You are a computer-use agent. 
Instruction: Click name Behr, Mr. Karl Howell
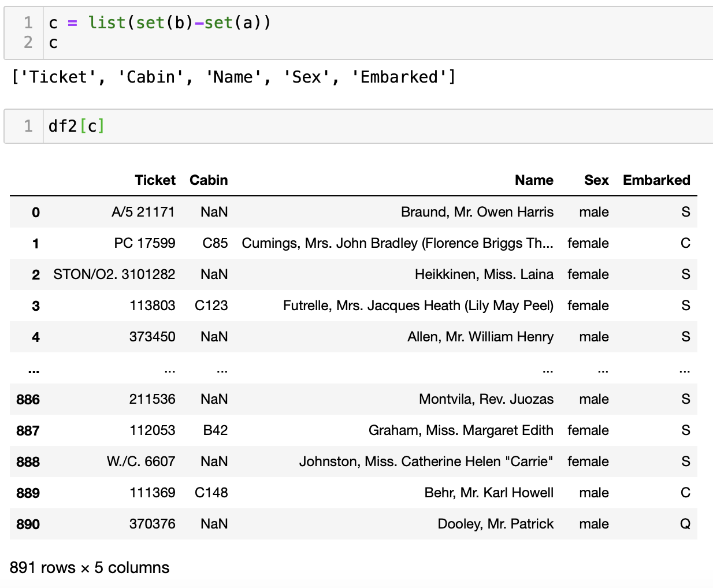(x=489, y=493)
